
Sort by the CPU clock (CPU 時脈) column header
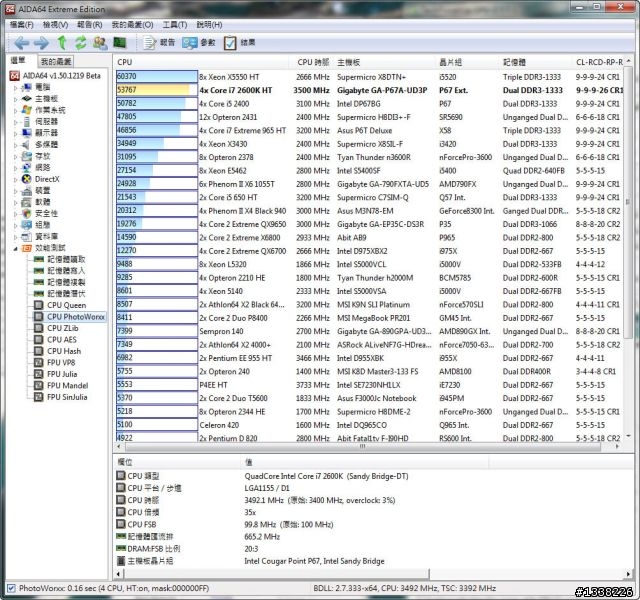[313, 62]
